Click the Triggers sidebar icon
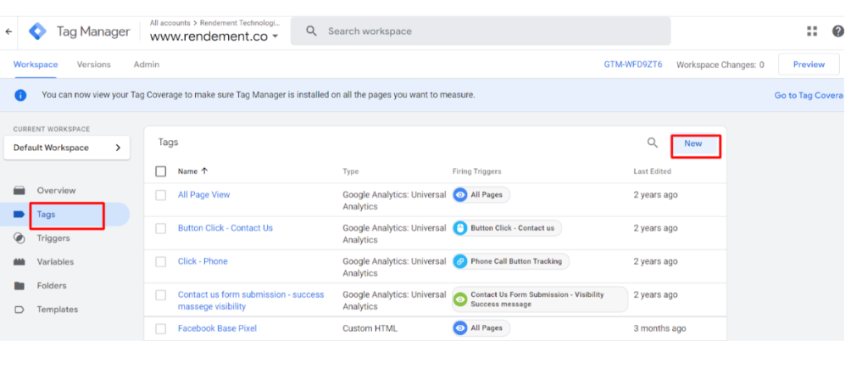The width and height of the screenshot is (868, 369). tap(19, 238)
